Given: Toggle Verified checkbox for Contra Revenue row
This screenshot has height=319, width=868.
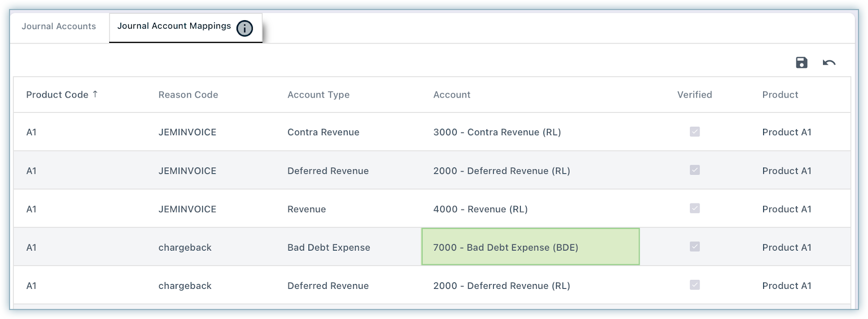Looking at the screenshot, I should pos(695,131).
